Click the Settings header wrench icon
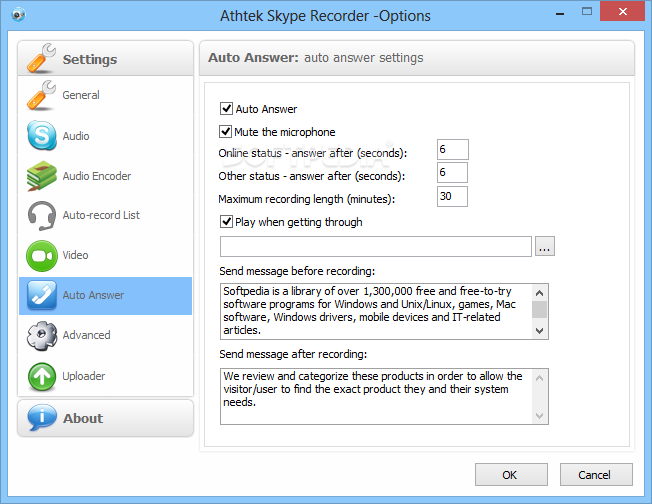 (41, 58)
